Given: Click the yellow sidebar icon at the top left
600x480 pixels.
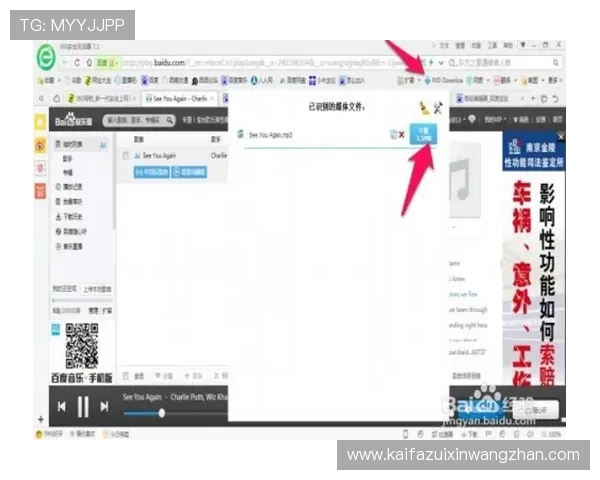Looking at the screenshot, I should point(41,122).
